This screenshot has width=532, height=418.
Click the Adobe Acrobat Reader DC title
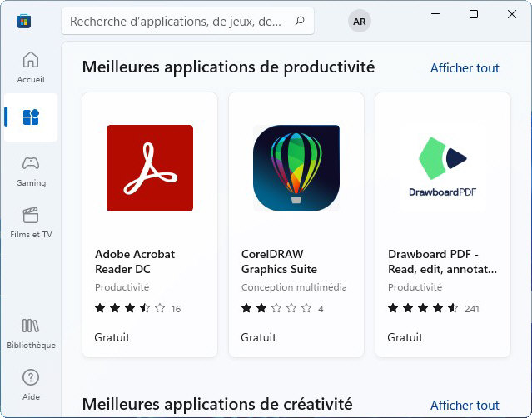135,261
